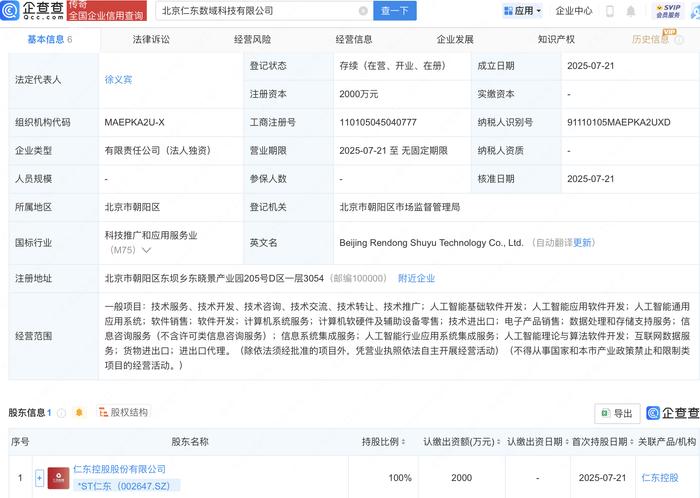Click the 导出 export button
Image resolution: width=700 pixels, height=498 pixels.
pos(617,414)
